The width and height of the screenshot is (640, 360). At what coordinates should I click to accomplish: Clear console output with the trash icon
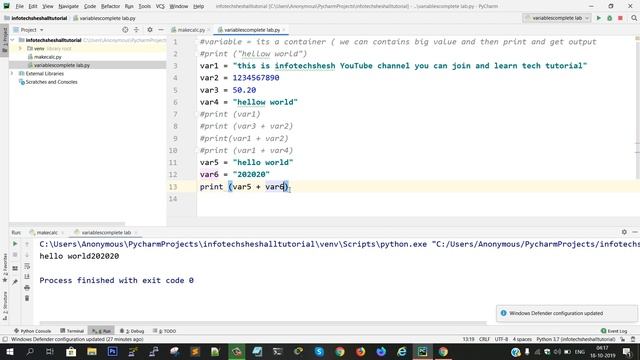tap(27, 298)
